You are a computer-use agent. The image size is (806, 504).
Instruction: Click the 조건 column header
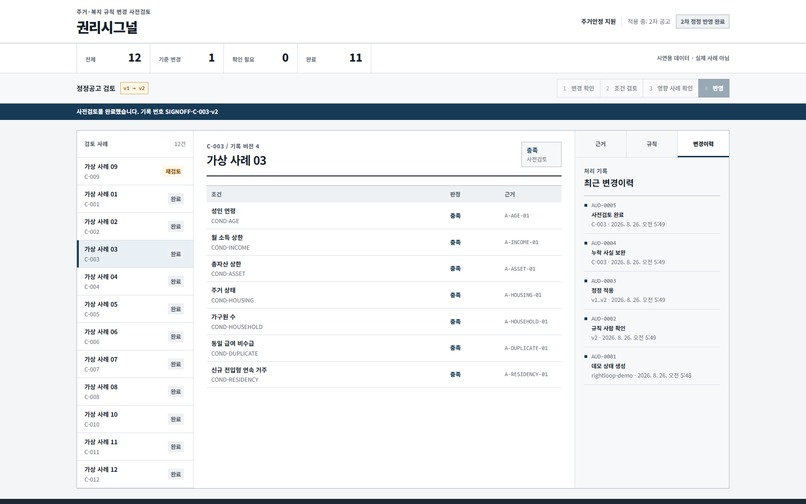(x=216, y=194)
